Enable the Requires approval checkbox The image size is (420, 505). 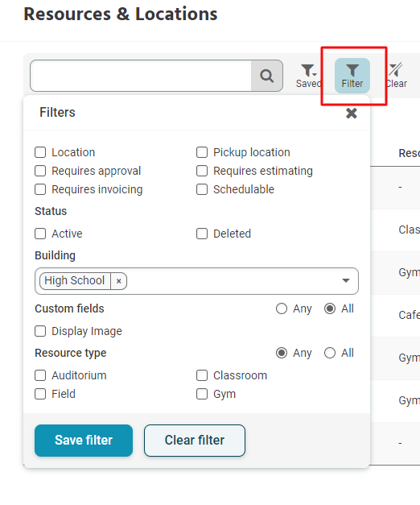[x=40, y=171]
